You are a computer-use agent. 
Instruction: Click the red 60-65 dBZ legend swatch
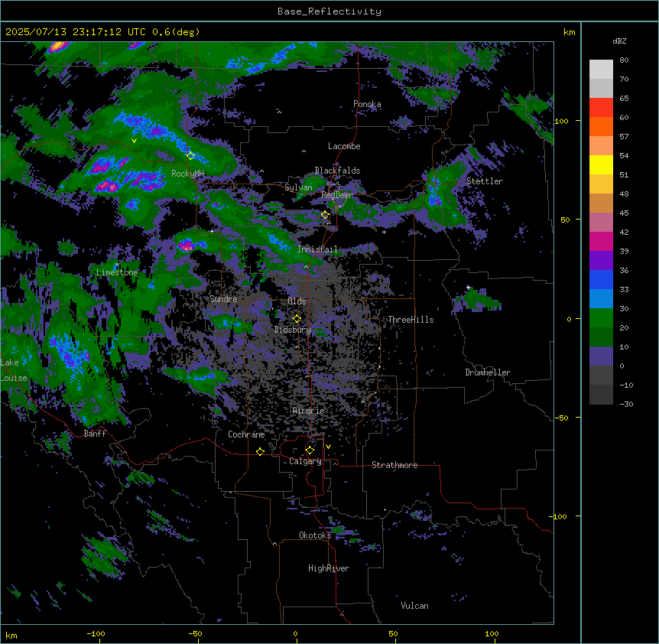[x=601, y=108]
